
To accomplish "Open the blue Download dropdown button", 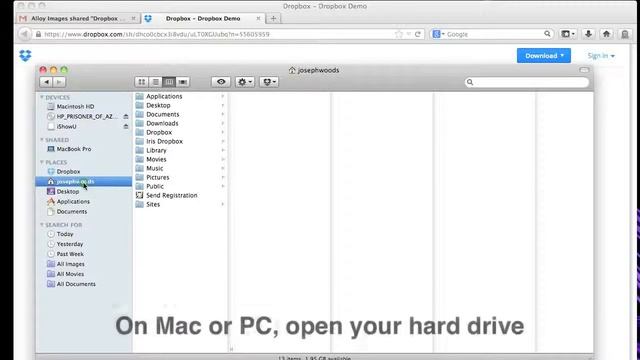I will (544, 56).
